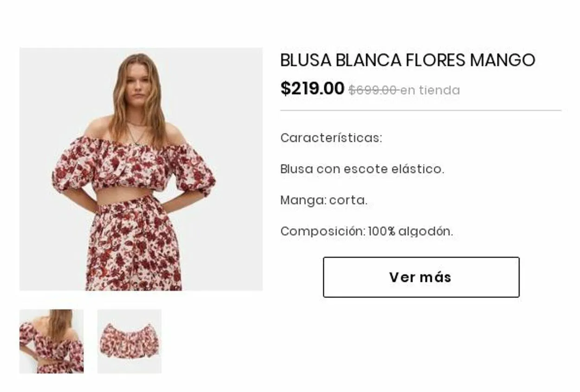Click the crossed-out $699.00 price

(373, 90)
